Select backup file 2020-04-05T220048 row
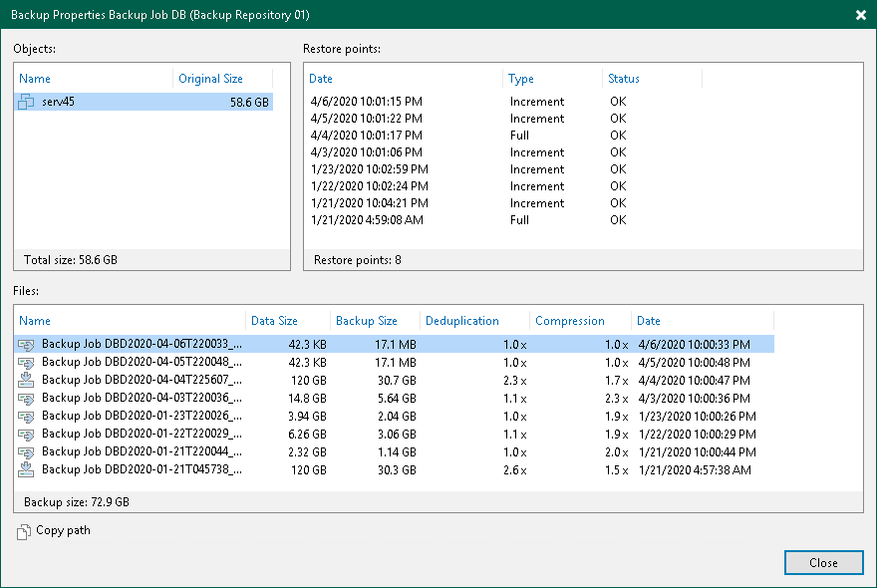This screenshot has width=877, height=588. tap(141, 362)
